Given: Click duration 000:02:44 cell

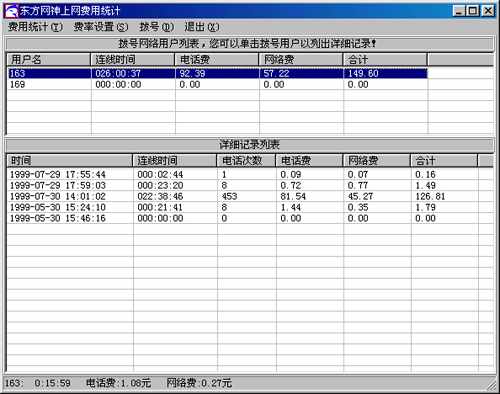Looking at the screenshot, I should 160,174.
